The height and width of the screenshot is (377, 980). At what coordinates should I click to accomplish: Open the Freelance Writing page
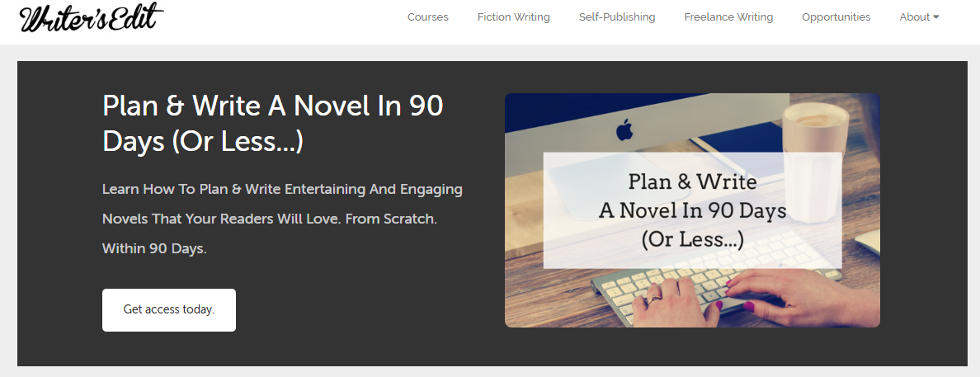pyautogui.click(x=728, y=17)
